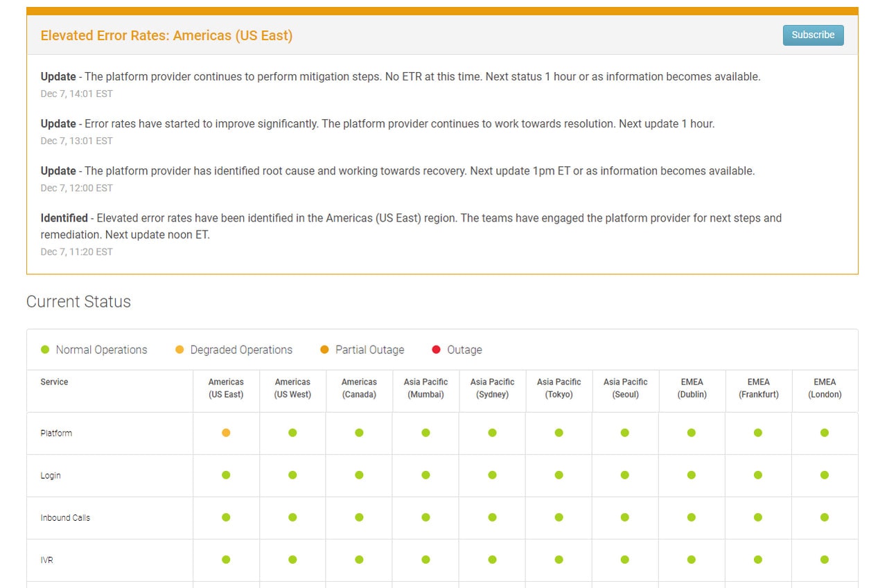Screen dimensions: 887x588
Task: Click the Subscribe button
Action: 813,35
